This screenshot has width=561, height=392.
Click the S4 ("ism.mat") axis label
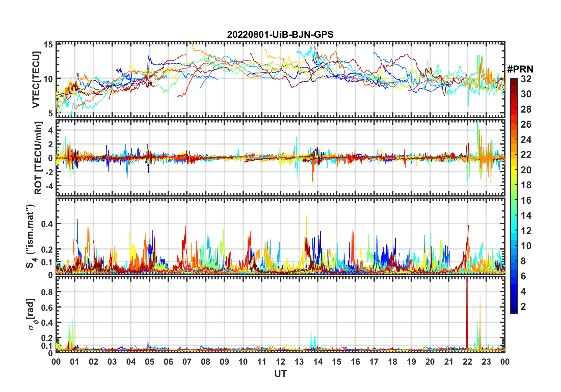tap(31, 236)
